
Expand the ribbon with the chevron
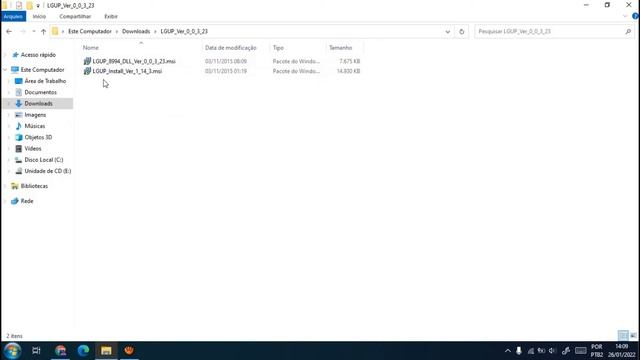pyautogui.click(x=625, y=16)
